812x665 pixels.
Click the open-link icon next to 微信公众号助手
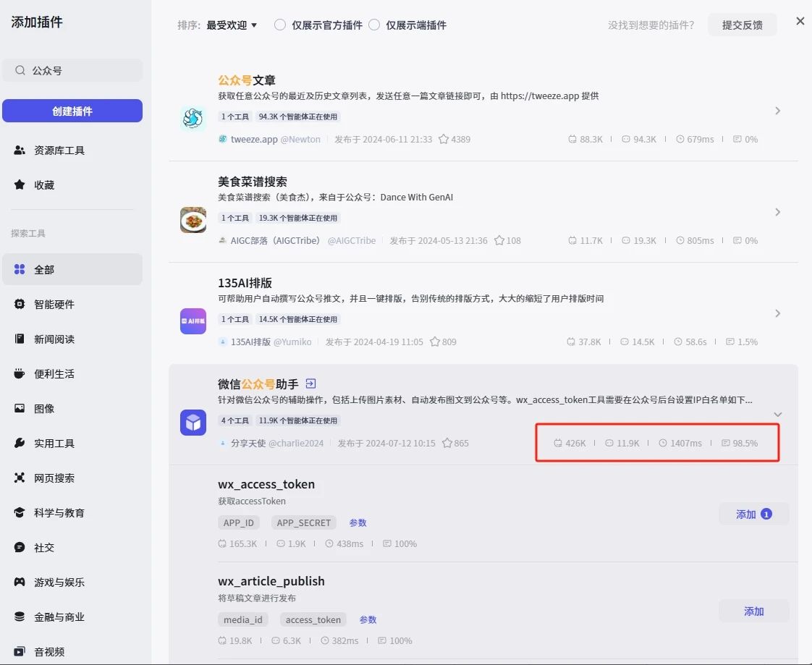point(310,384)
